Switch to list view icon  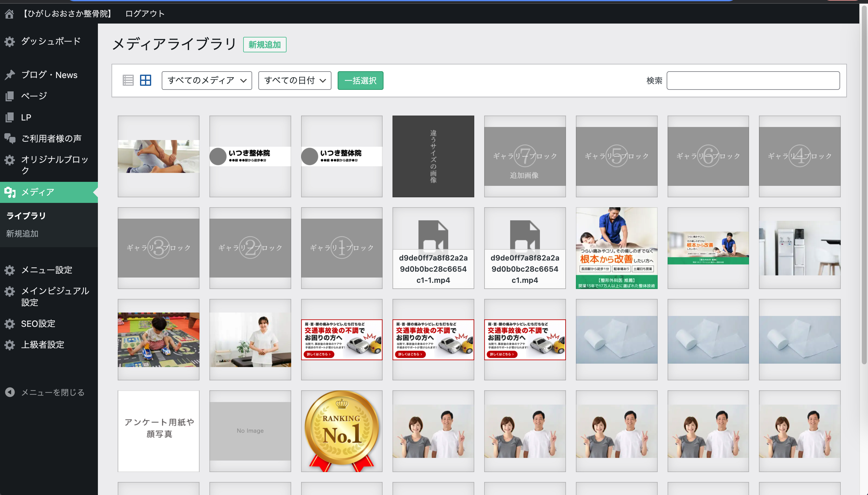(x=128, y=81)
